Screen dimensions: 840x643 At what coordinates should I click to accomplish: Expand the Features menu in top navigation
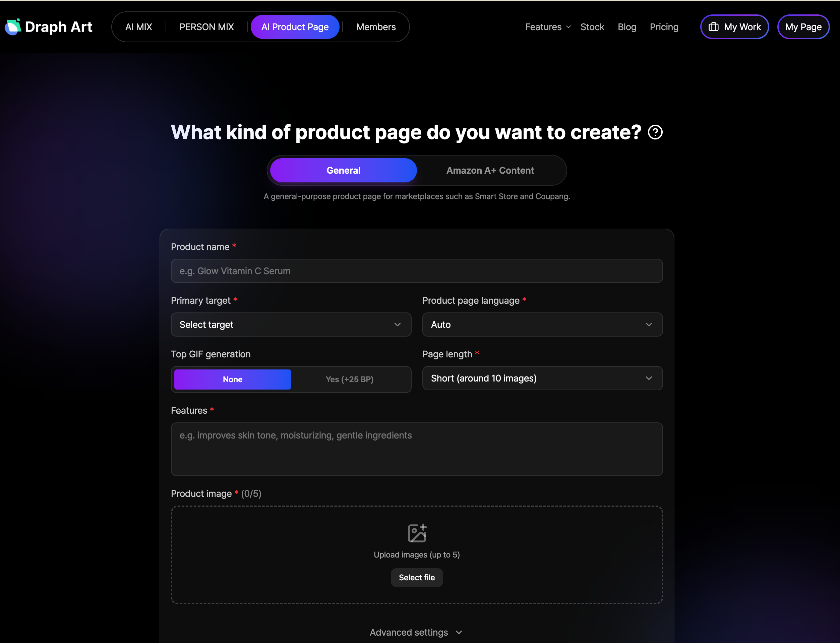(548, 27)
